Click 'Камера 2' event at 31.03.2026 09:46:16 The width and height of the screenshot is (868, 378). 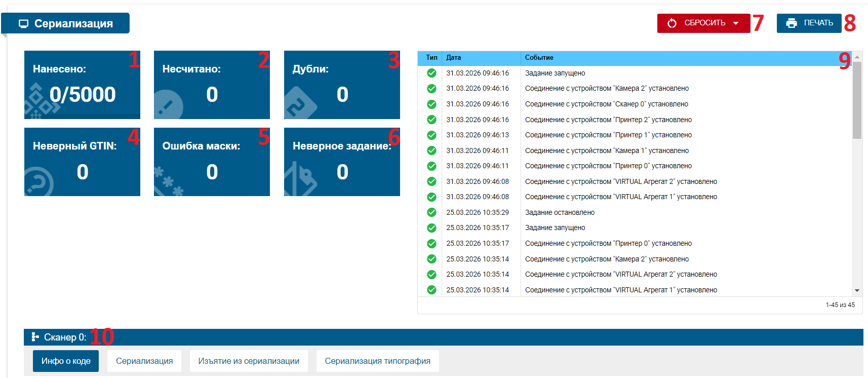[607, 88]
